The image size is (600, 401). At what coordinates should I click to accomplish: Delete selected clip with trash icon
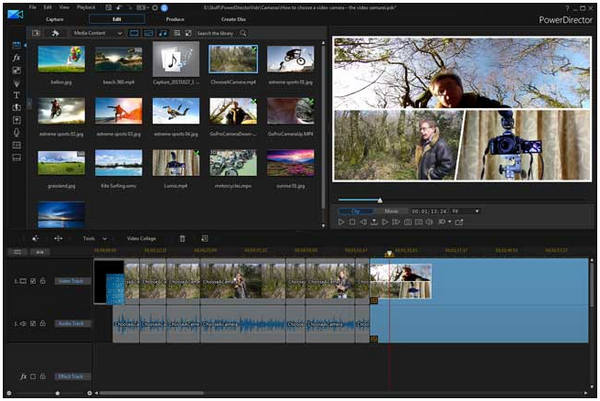click(x=181, y=238)
